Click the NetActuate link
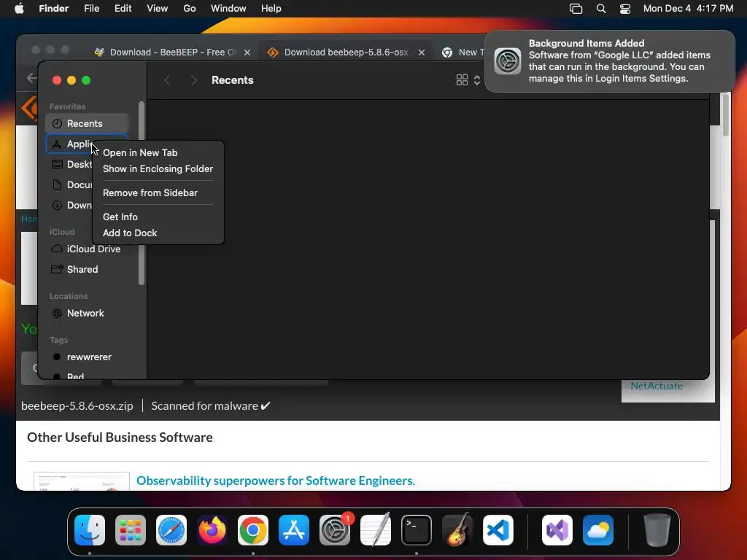Screen dimensions: 747x560 (x=657, y=386)
